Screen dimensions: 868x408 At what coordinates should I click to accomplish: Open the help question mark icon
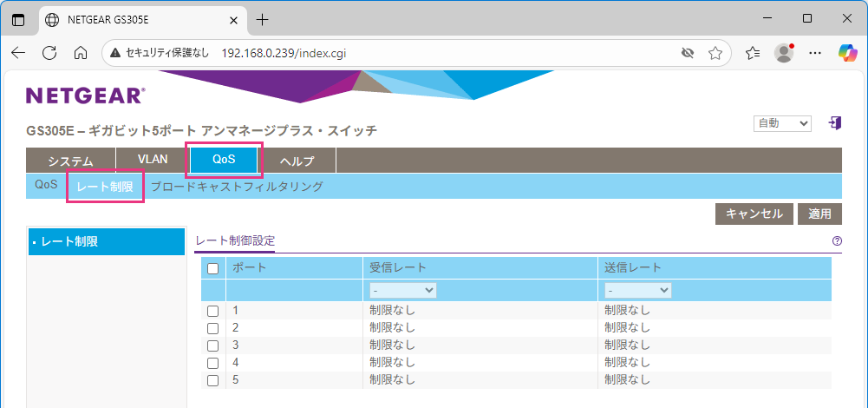point(837,241)
